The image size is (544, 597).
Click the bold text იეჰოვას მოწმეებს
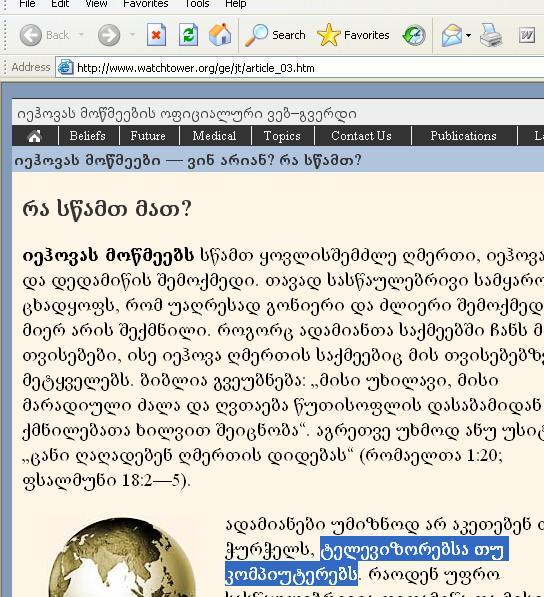click(x=108, y=255)
